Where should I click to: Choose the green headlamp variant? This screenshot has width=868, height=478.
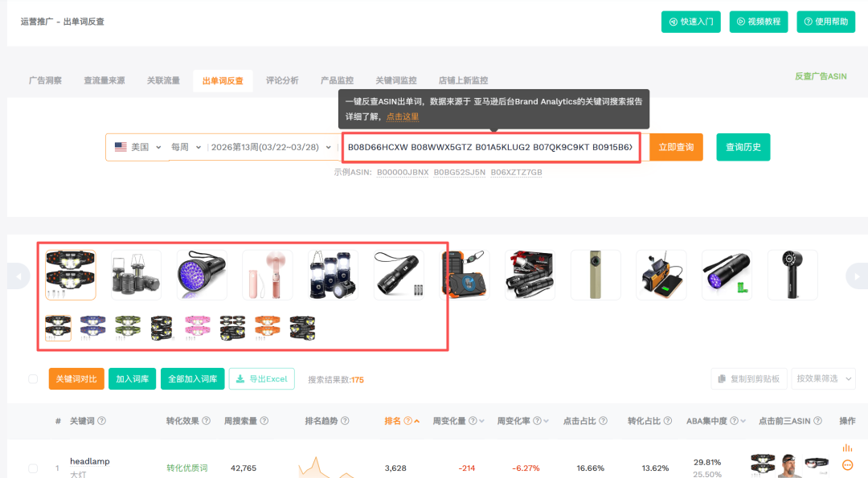pos(128,328)
